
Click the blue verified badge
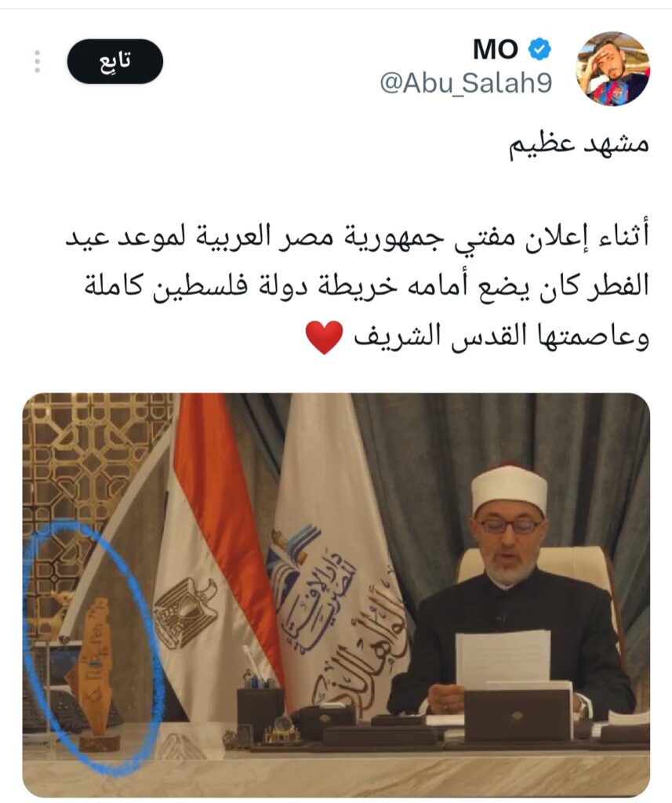(539, 49)
